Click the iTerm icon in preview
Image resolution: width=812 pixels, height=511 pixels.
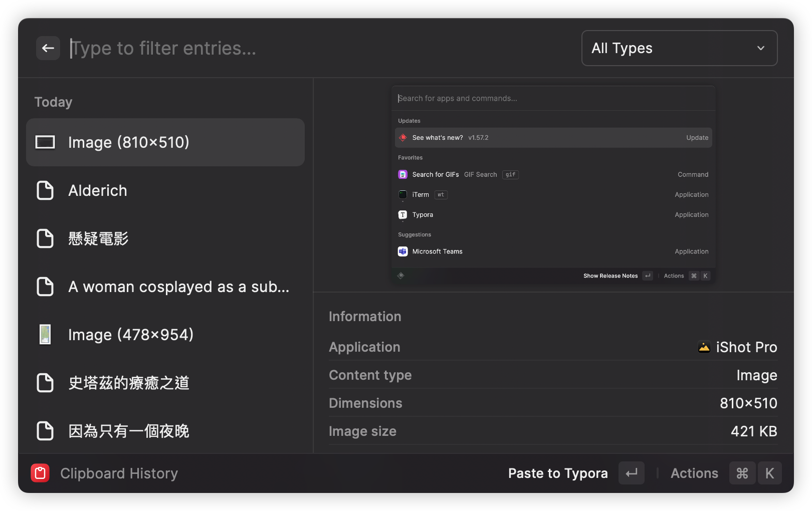coord(402,194)
